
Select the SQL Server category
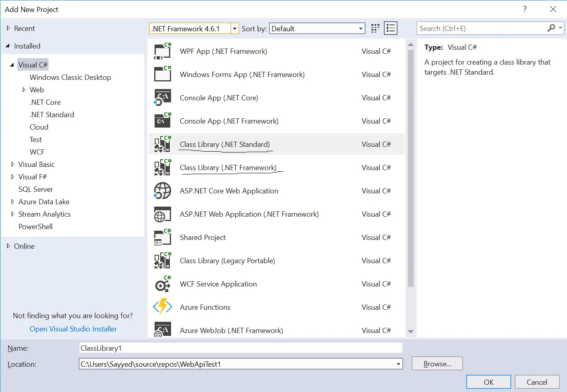coord(36,189)
